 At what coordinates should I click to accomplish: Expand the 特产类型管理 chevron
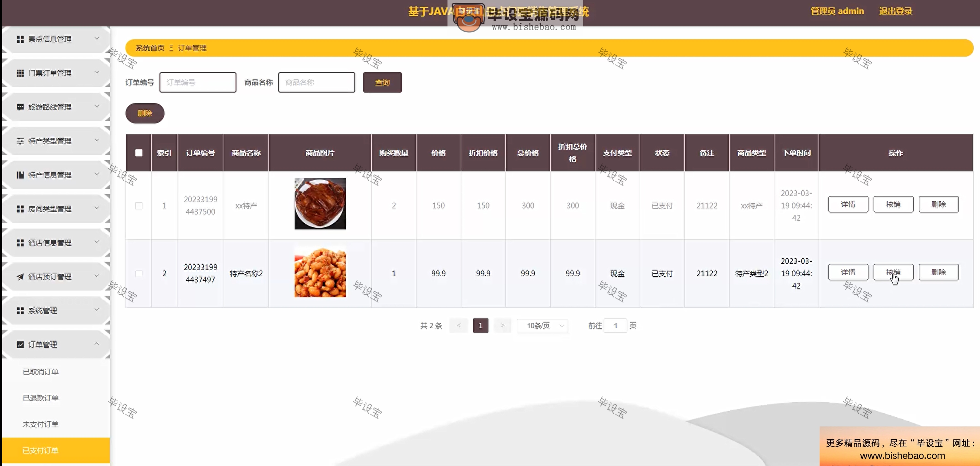pos(97,140)
